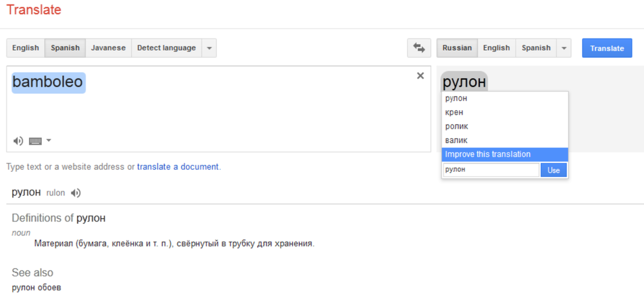This screenshot has width=644, height=298.
Task: Select Javanese as the source language
Action: 108,48
